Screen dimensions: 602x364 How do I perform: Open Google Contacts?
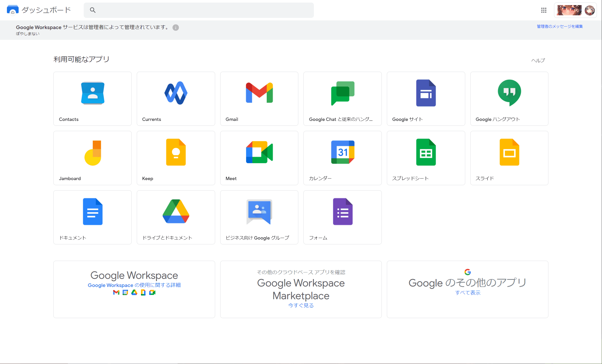point(92,99)
